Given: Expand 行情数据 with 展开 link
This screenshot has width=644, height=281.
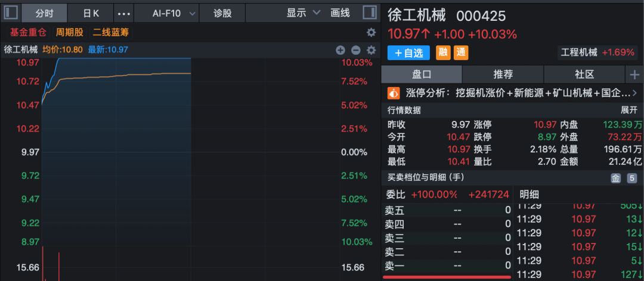Looking at the screenshot, I should pyautogui.click(x=629, y=110).
